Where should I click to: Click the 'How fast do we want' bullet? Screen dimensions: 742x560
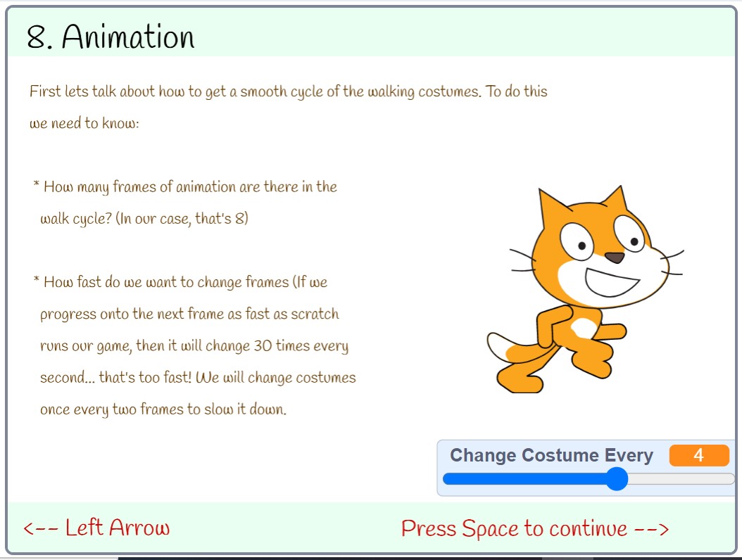pos(185,283)
